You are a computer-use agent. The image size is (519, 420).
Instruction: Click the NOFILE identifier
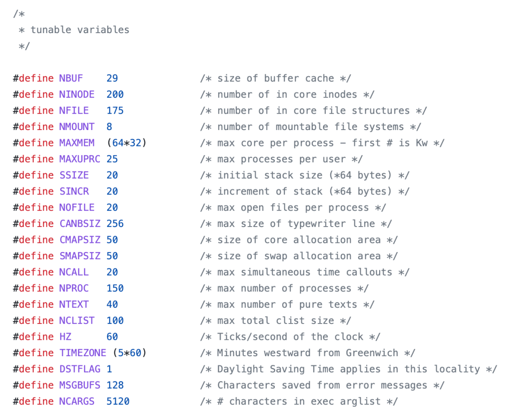77,207
